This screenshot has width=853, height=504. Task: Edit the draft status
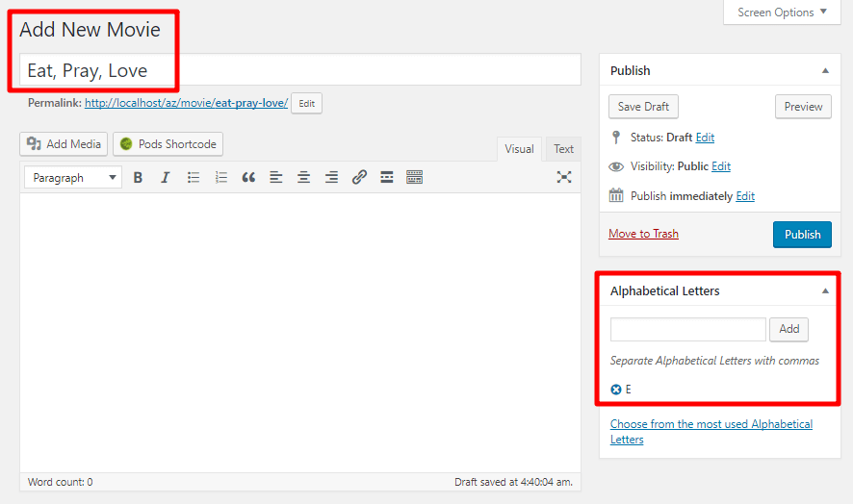705,138
